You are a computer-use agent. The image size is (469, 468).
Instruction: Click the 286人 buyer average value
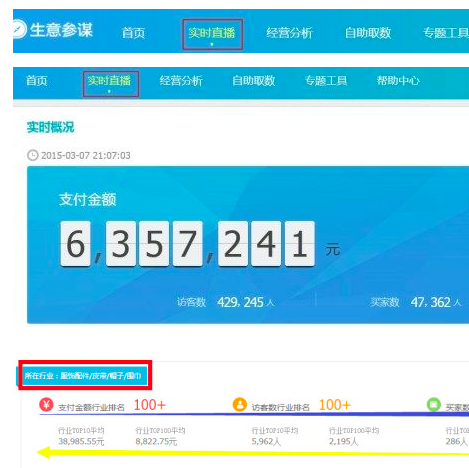coord(457,442)
